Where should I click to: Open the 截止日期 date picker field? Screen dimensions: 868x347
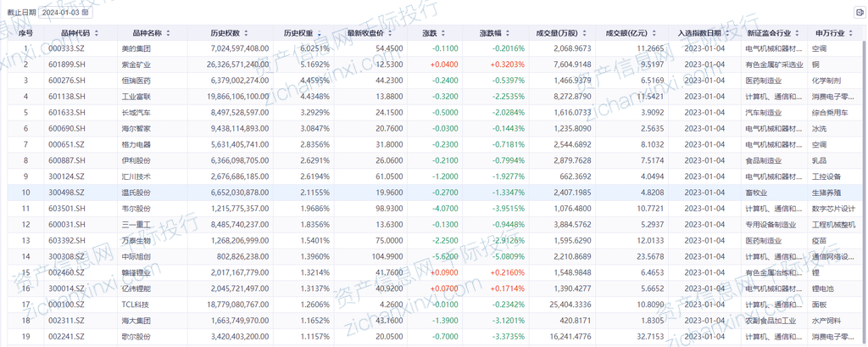click(x=66, y=12)
